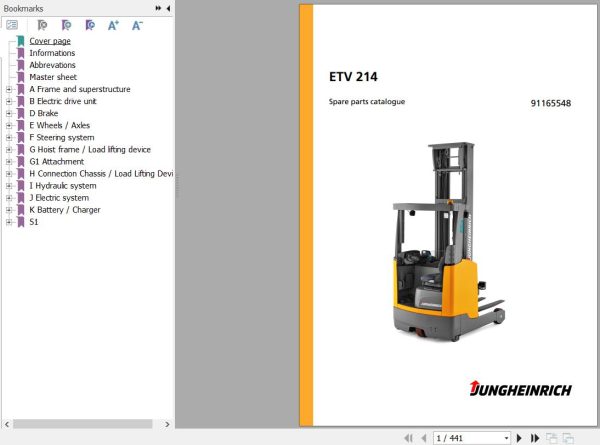Expand G1 Attachment node
This screenshot has height=445, width=600.
[9, 161]
